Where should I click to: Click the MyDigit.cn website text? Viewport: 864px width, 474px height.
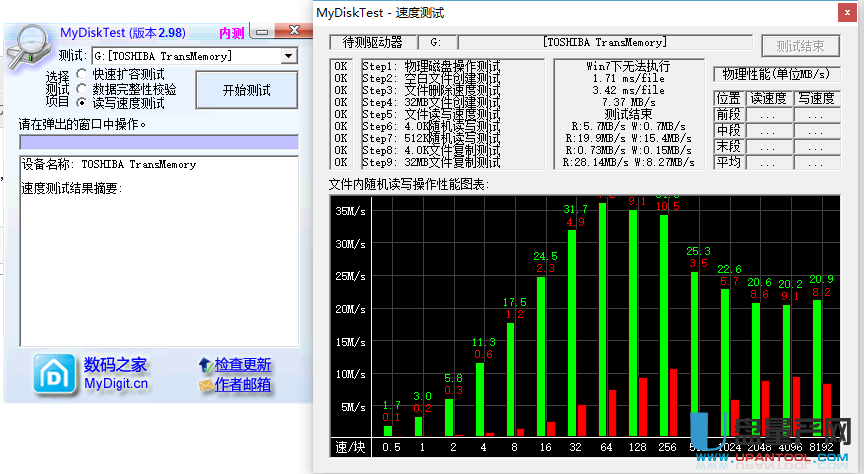pos(116,383)
